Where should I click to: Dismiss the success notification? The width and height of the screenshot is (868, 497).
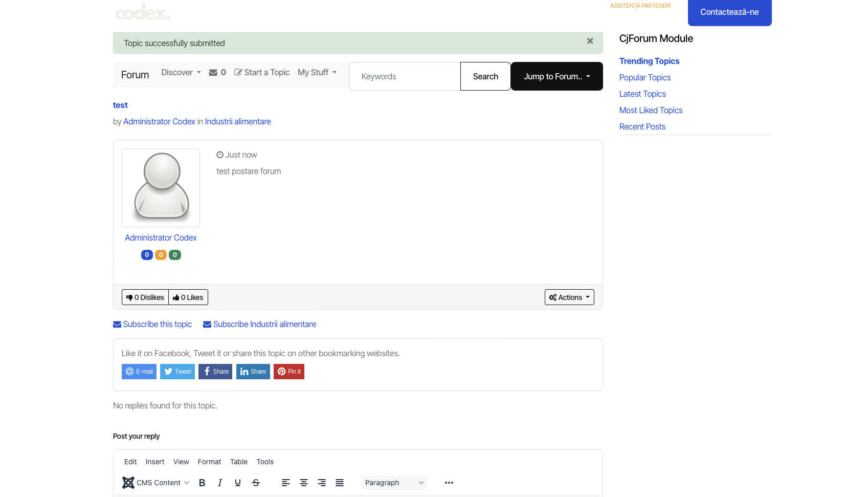coord(590,41)
